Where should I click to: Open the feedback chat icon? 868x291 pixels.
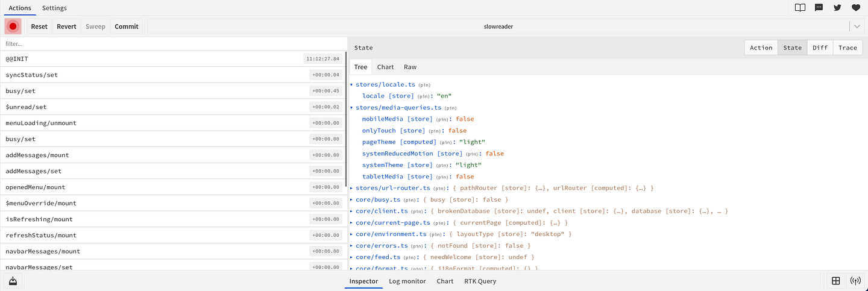coord(819,8)
